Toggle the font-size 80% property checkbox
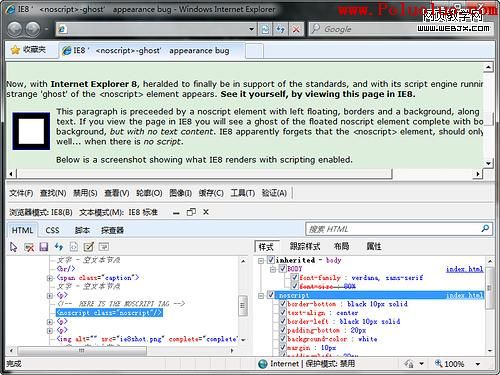This screenshot has width=500, height=375. 294,286
